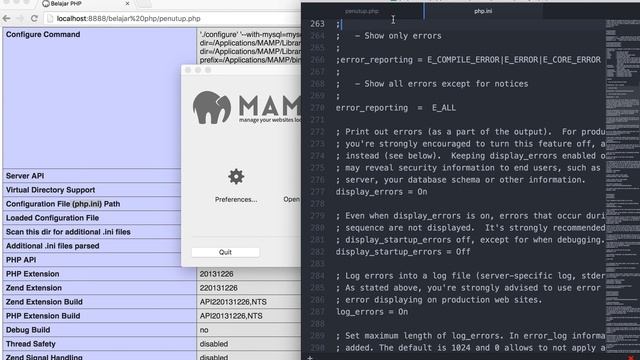The image size is (640, 360).
Task: Click the value 20131226 in the table
Action: click(216, 274)
